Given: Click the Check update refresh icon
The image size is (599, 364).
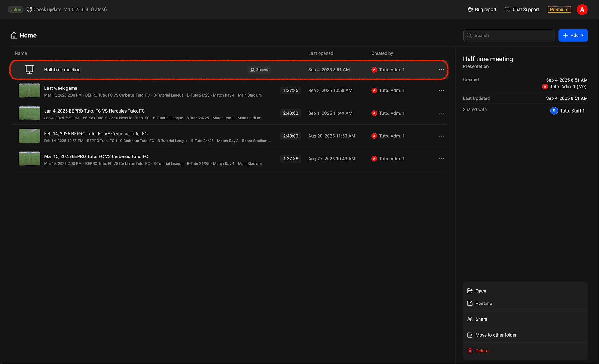Looking at the screenshot, I should 29,10.
